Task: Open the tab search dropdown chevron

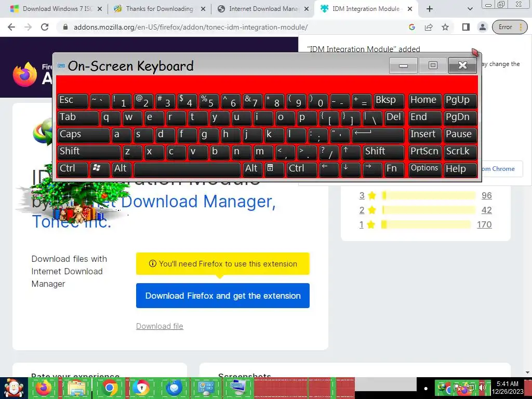Action: tap(470, 9)
